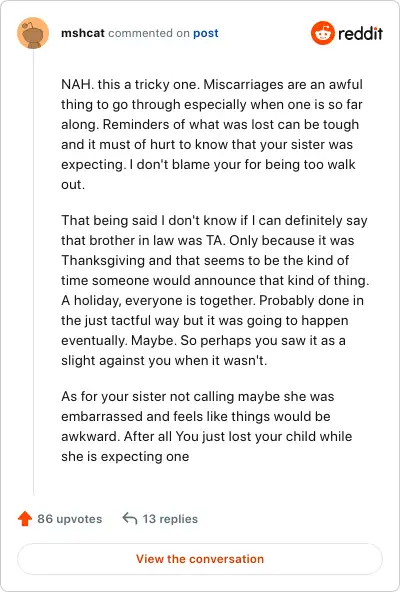The height and width of the screenshot is (592, 400).
Task: Click the sentence "A holiday, everyone is together."
Action: coord(158,301)
